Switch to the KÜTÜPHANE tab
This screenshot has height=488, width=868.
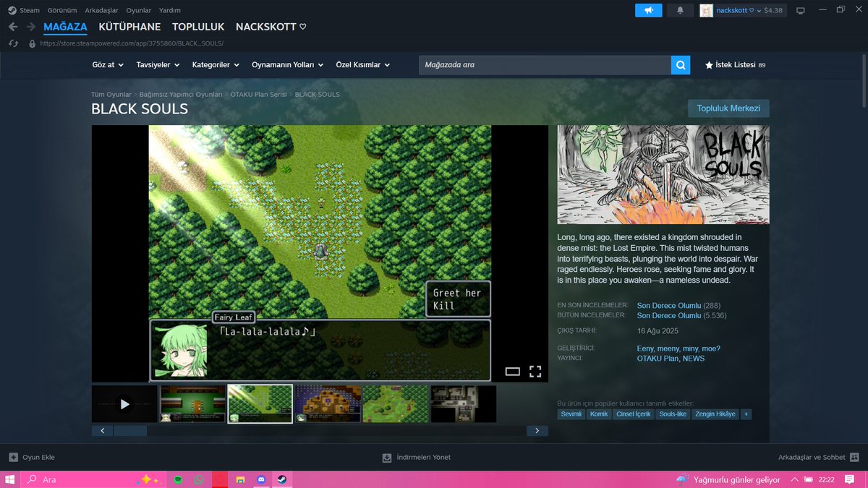coord(129,27)
